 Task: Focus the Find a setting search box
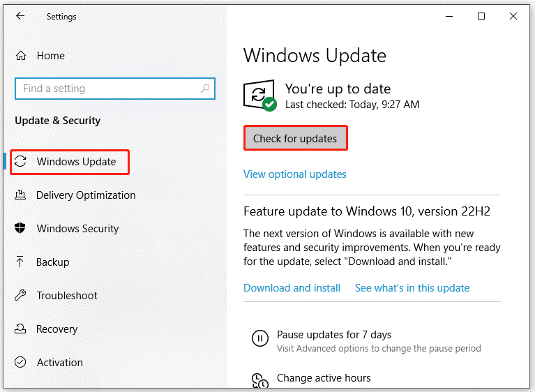tap(115, 89)
